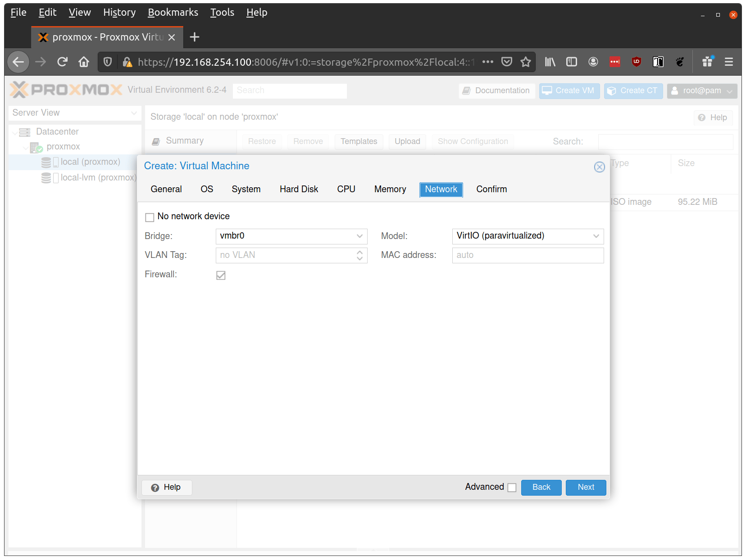The image size is (746, 560).
Task: Click the Next button
Action: click(x=586, y=488)
